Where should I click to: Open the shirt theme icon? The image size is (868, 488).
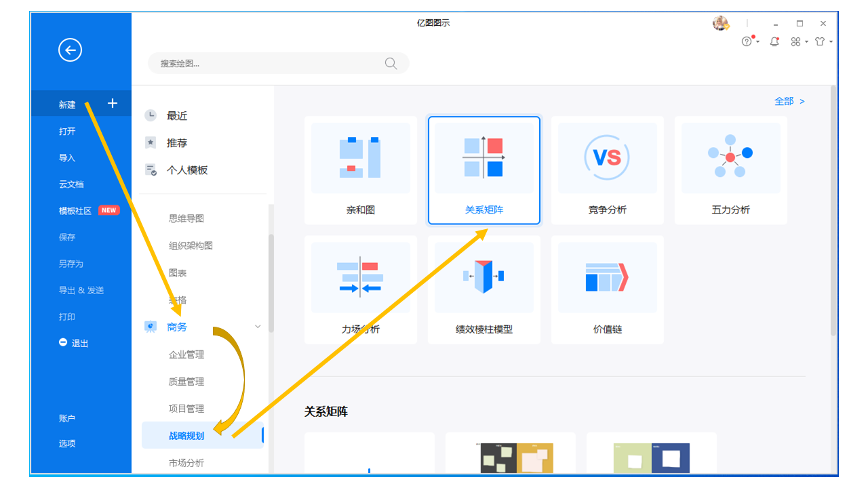821,42
